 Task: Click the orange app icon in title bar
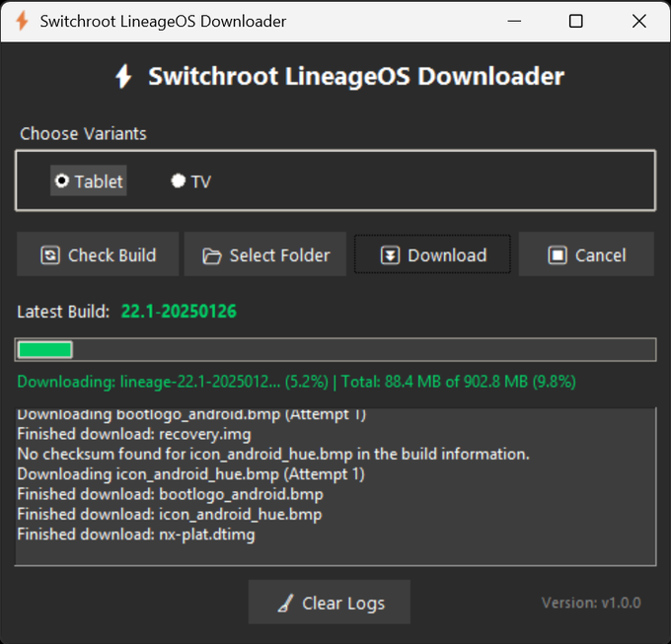[21, 21]
